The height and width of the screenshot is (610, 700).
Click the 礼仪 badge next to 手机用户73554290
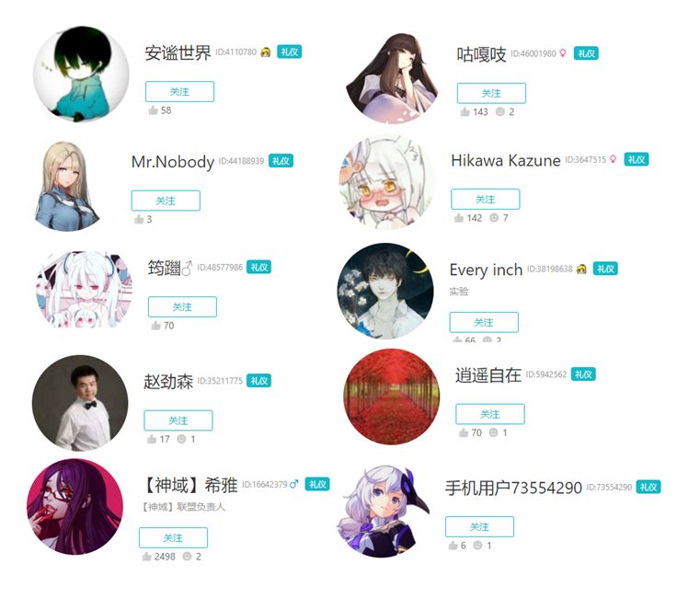pyautogui.click(x=648, y=487)
